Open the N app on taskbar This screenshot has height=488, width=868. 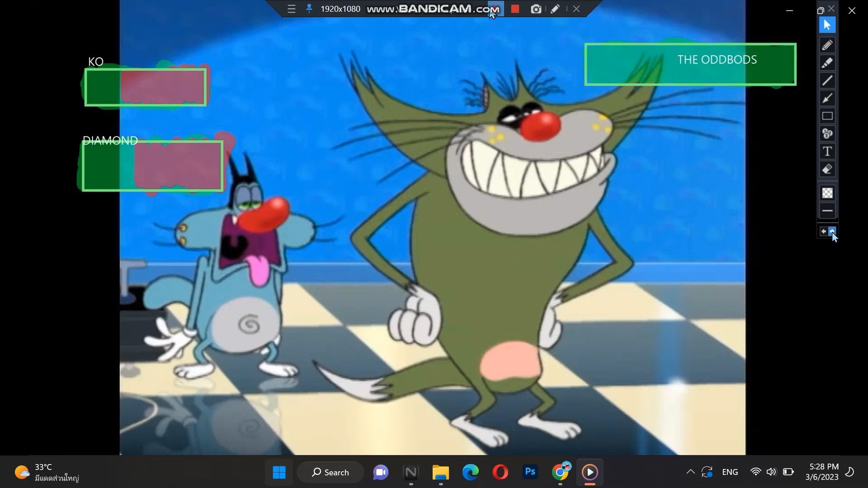point(411,473)
